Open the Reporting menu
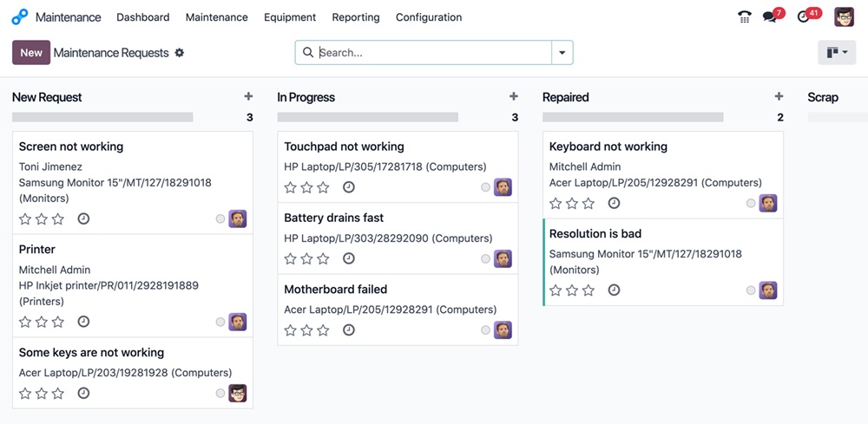 [x=356, y=17]
